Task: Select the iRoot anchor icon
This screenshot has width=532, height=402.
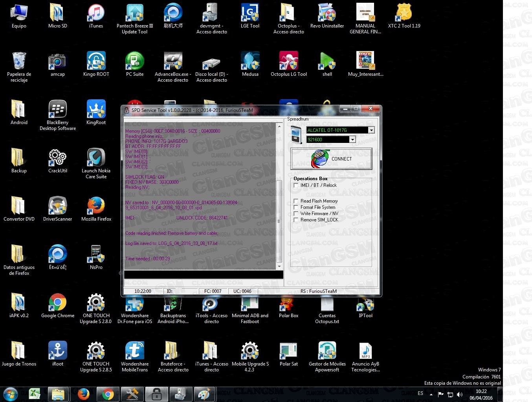Action: (x=58, y=354)
